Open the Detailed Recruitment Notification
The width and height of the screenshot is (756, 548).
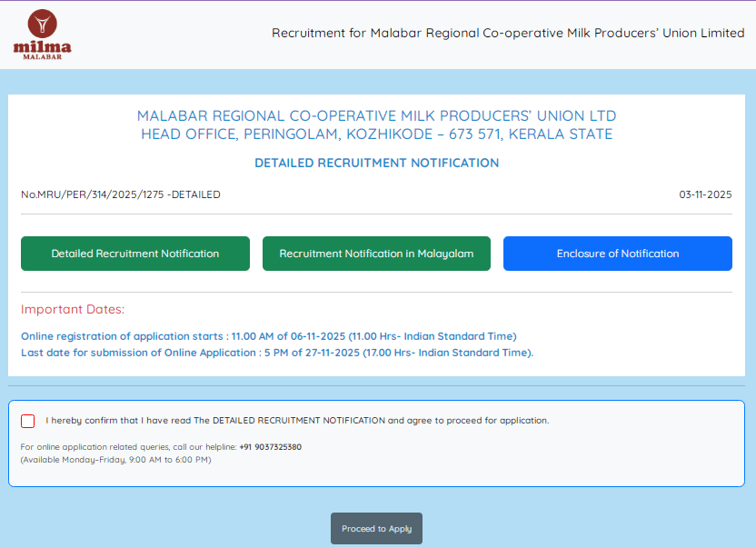(134, 254)
